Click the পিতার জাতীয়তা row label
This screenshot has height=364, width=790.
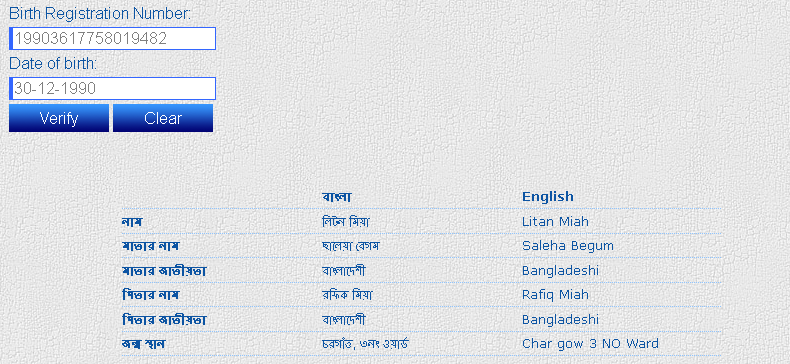(164, 320)
